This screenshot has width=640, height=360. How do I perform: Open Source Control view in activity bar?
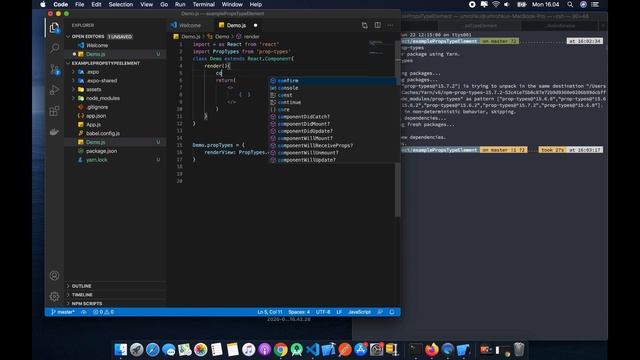[x=54, y=69]
